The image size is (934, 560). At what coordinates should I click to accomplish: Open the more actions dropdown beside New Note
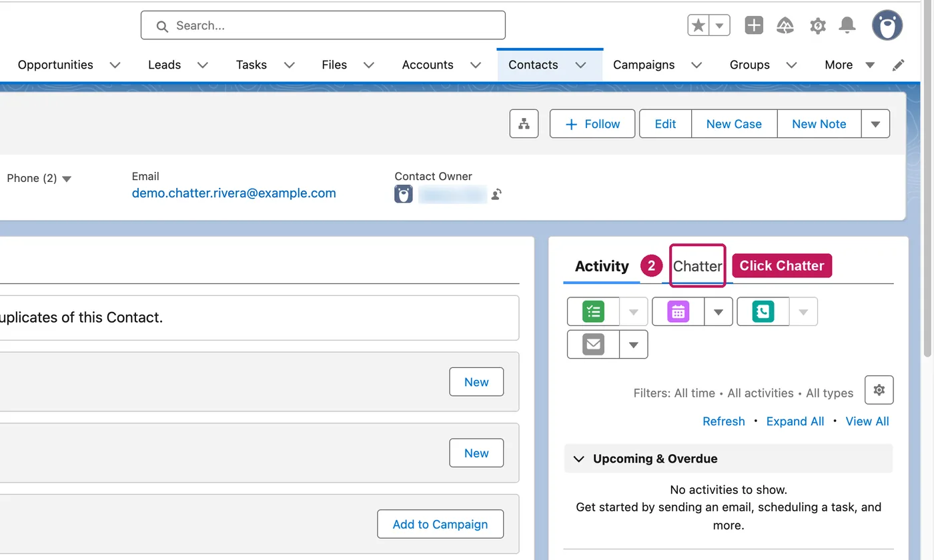point(875,124)
